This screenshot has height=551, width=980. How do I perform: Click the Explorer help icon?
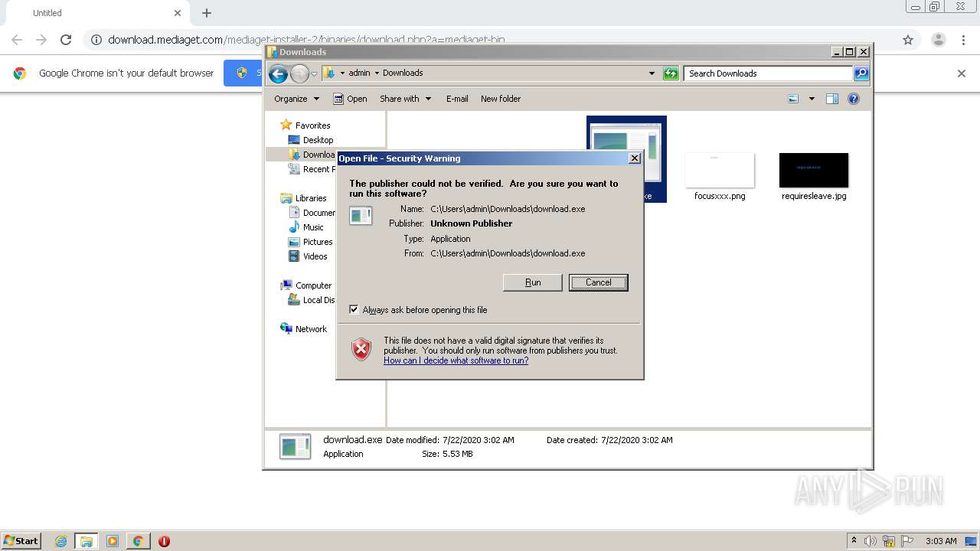854,99
